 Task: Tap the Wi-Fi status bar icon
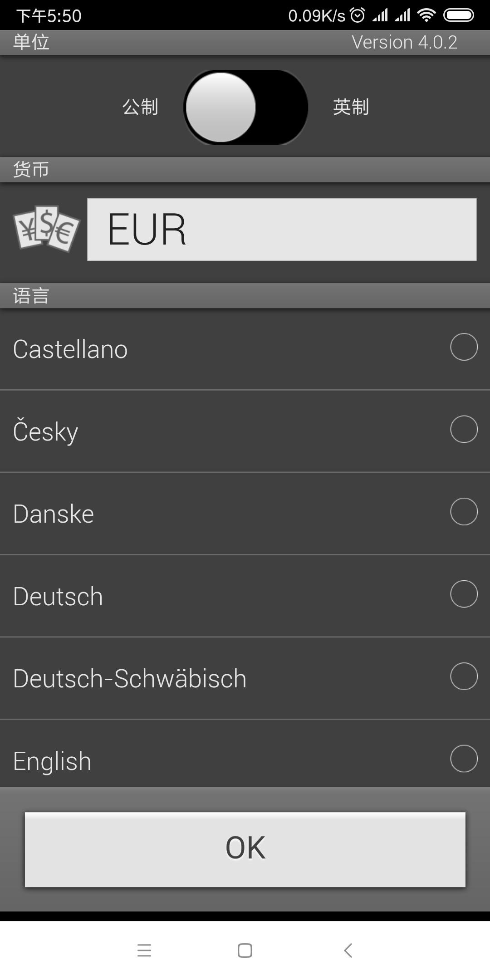pyautogui.click(x=426, y=16)
